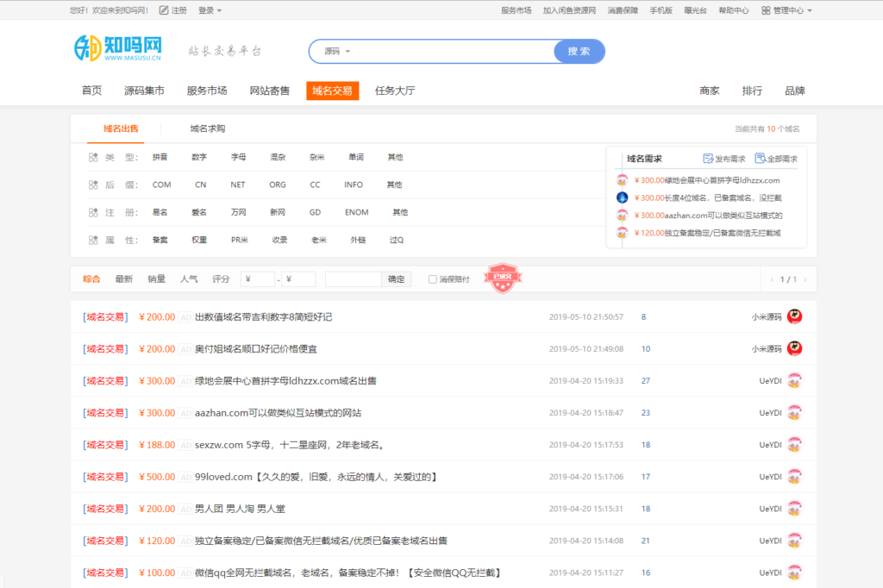Open 源码集市 in the main navigation
The image size is (883, 588).
coord(144,91)
